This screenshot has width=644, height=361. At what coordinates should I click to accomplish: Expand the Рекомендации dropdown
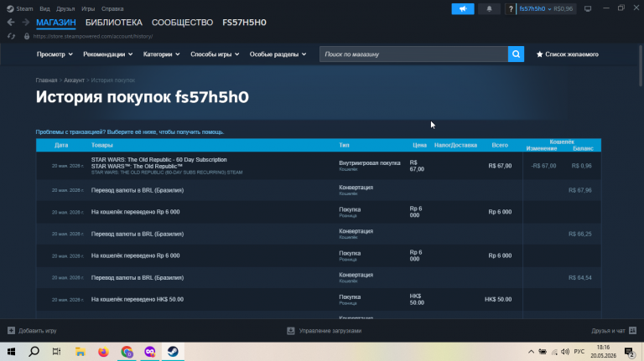[x=107, y=54]
